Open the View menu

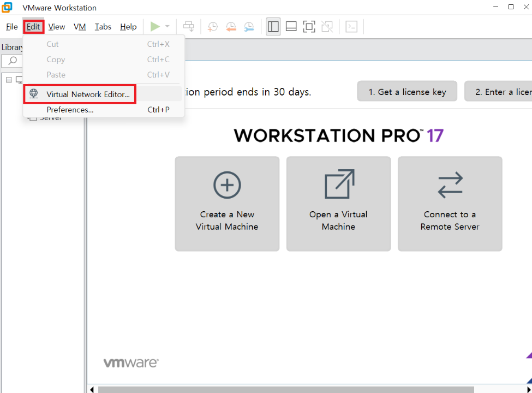coord(56,26)
